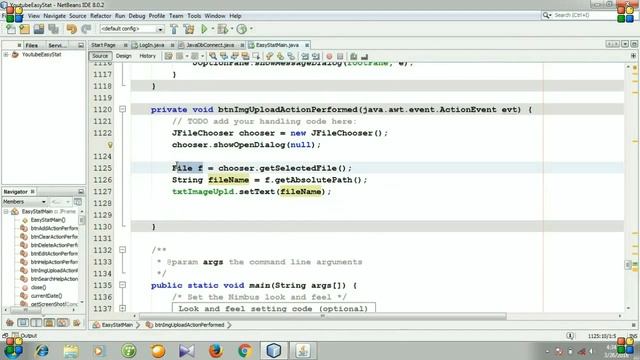Click the New Project toolbar icon
This screenshot has height=360, width=640.
tap(24, 29)
